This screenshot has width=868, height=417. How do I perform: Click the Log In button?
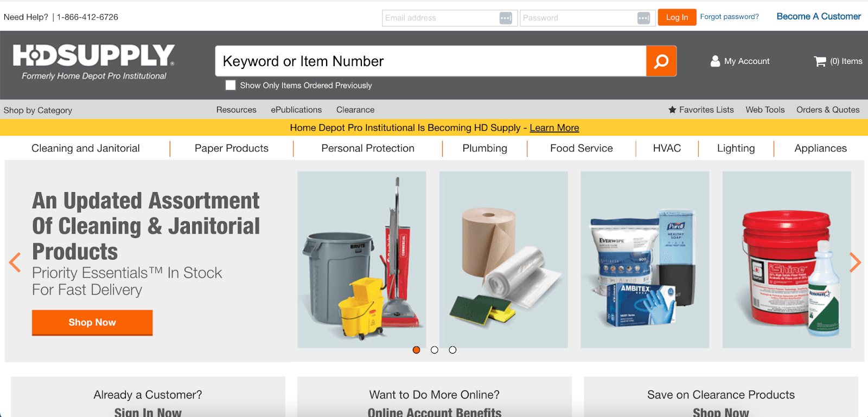coord(677,17)
